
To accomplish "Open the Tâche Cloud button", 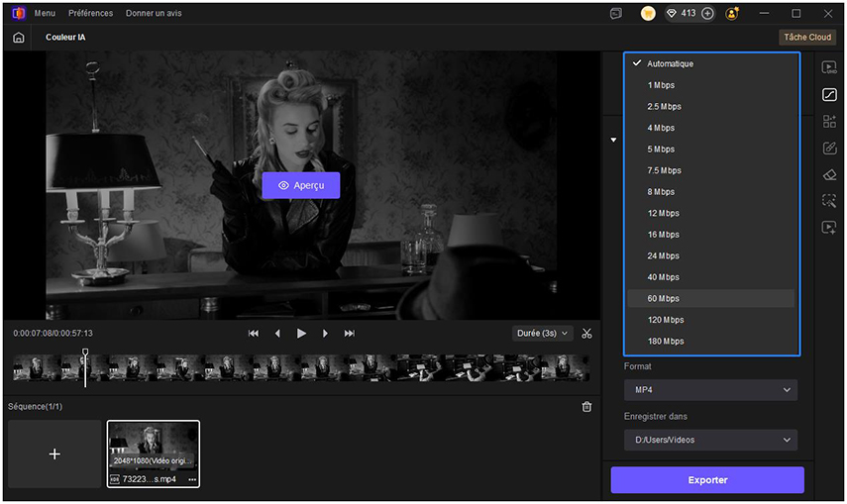I will 807,38.
